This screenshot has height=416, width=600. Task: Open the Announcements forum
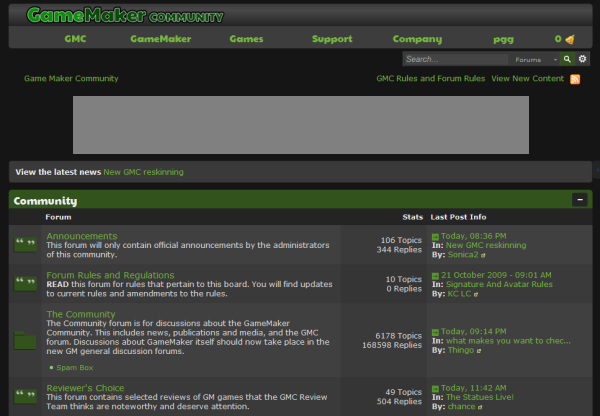coord(82,236)
